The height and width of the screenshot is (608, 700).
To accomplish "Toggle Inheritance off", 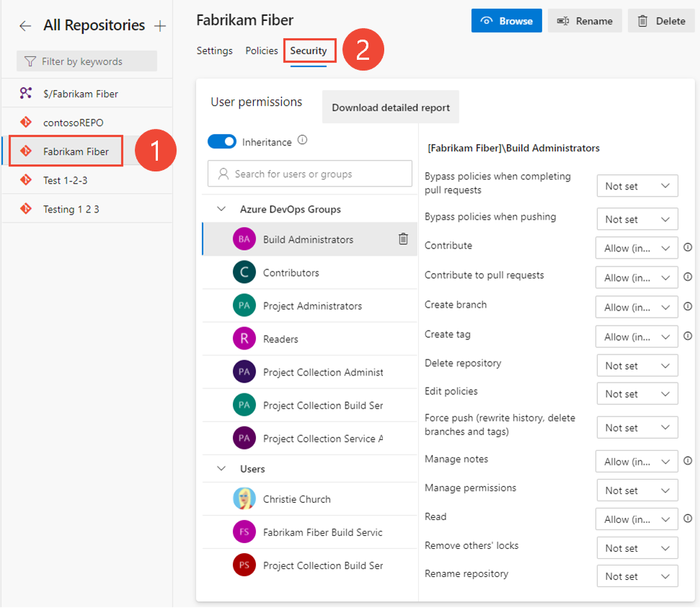I will tap(222, 141).
